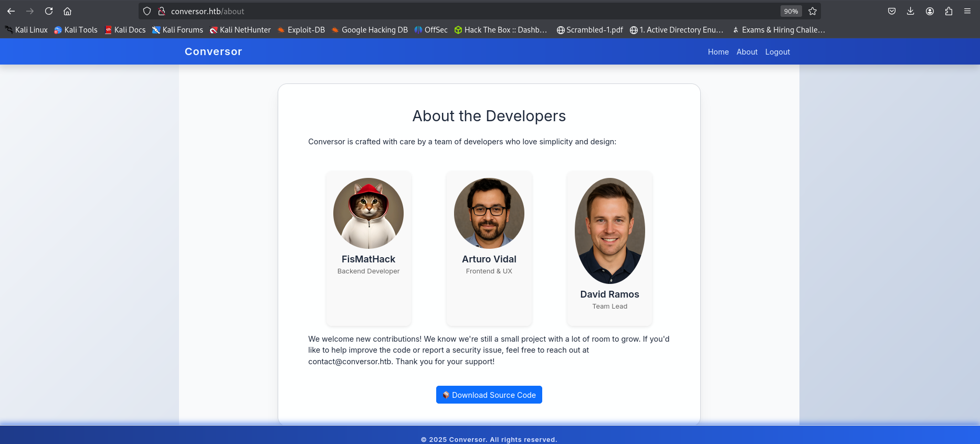Select About in the Conversor navbar

point(746,52)
